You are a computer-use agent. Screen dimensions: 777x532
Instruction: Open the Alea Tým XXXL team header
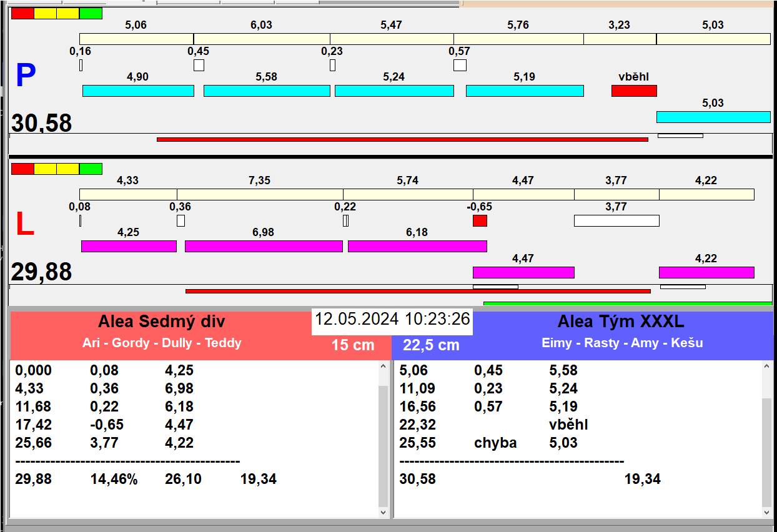[621, 322]
